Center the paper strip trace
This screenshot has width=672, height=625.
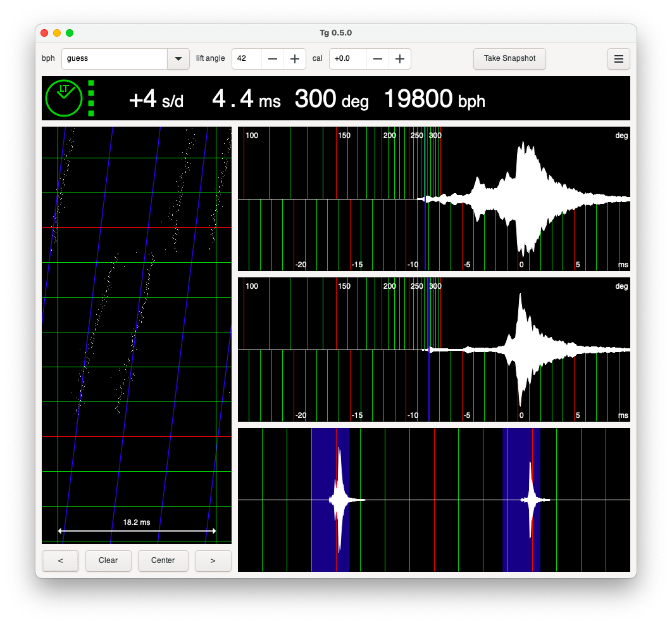click(x=163, y=560)
